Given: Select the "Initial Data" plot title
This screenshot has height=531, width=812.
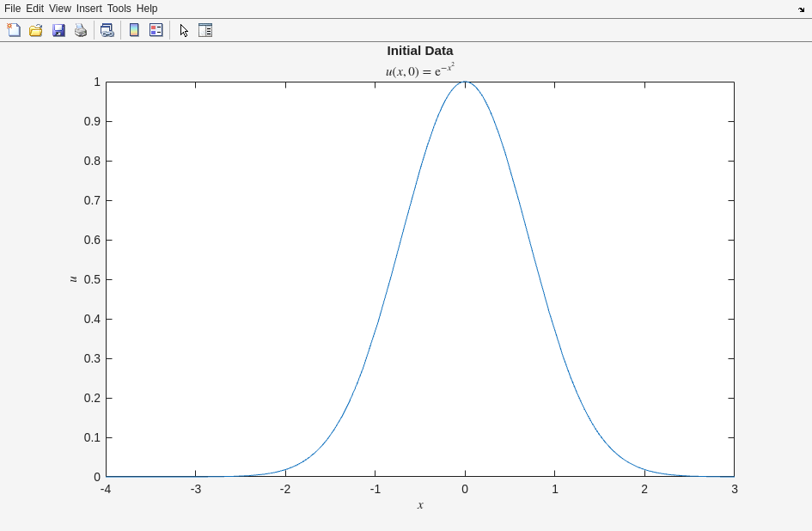Looking at the screenshot, I should (x=419, y=51).
